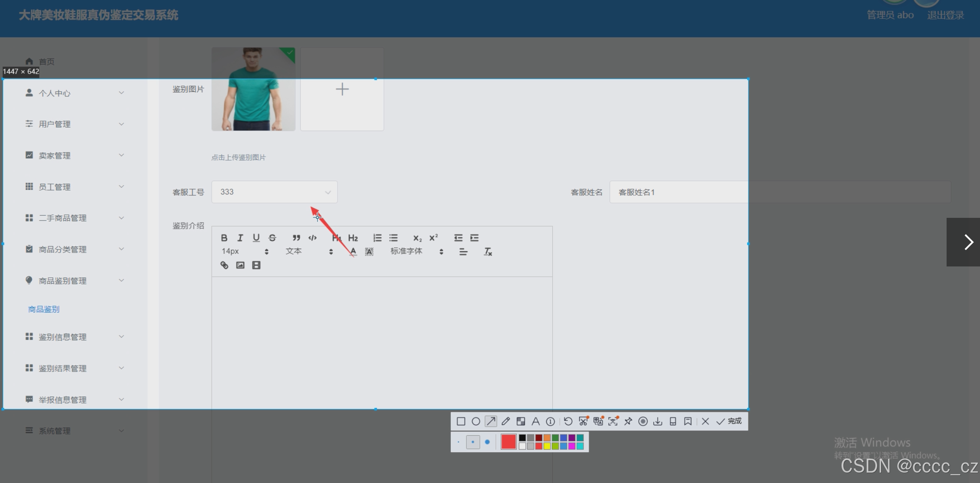Toggle italic formatting in editor
This screenshot has height=483, width=980.
(240, 238)
